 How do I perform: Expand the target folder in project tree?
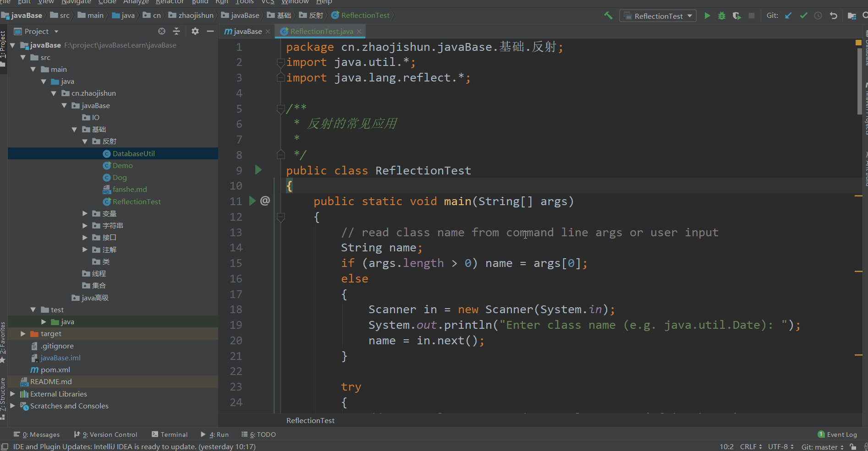click(23, 334)
